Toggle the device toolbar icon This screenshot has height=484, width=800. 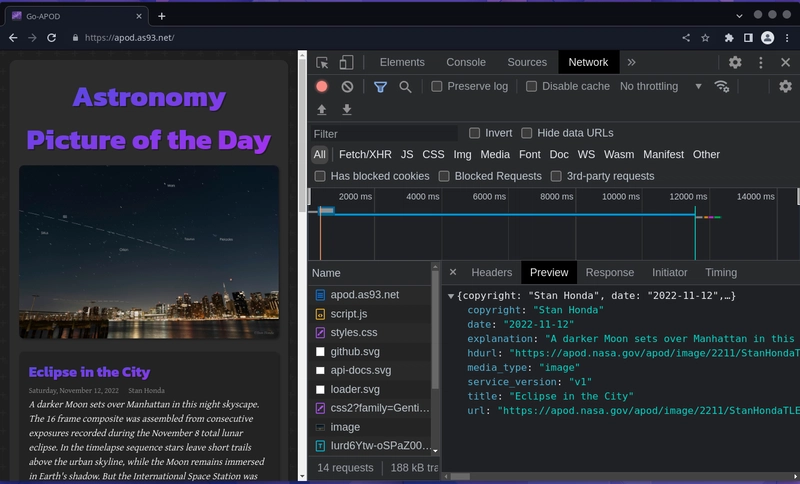click(x=346, y=62)
